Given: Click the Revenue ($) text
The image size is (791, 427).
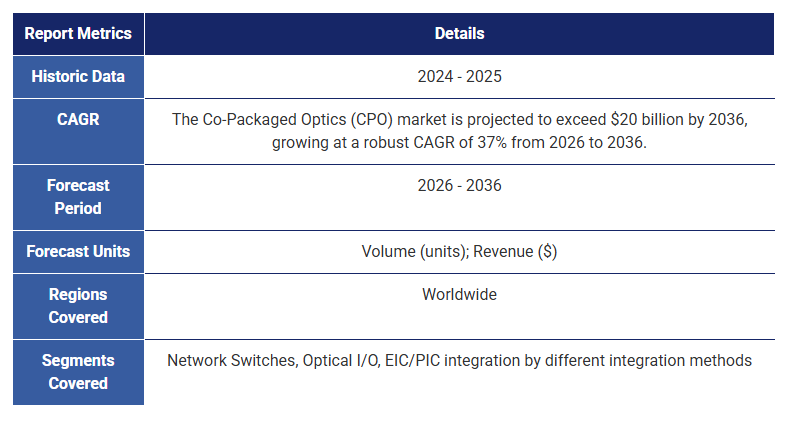Looking at the screenshot, I should pyautogui.click(x=515, y=252).
